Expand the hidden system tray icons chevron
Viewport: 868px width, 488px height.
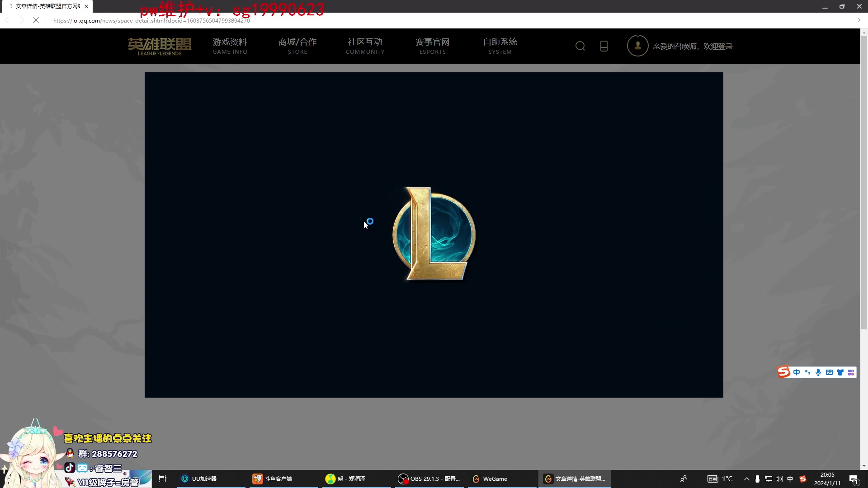tap(746, 479)
